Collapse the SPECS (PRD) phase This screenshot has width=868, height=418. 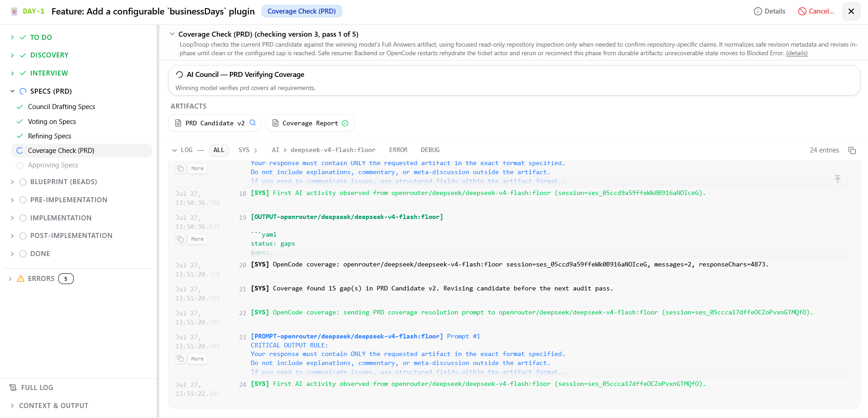[12, 91]
